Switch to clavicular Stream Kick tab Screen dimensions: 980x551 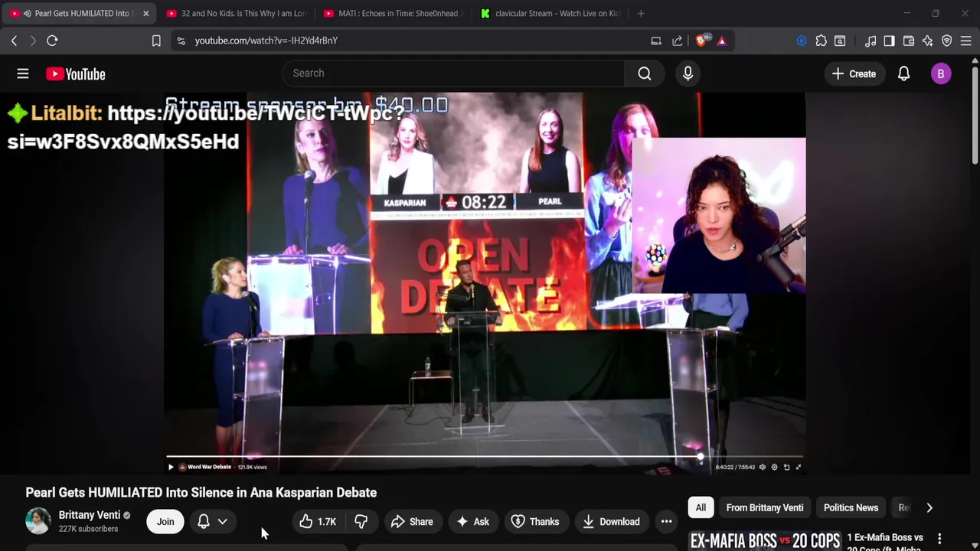coord(550,13)
